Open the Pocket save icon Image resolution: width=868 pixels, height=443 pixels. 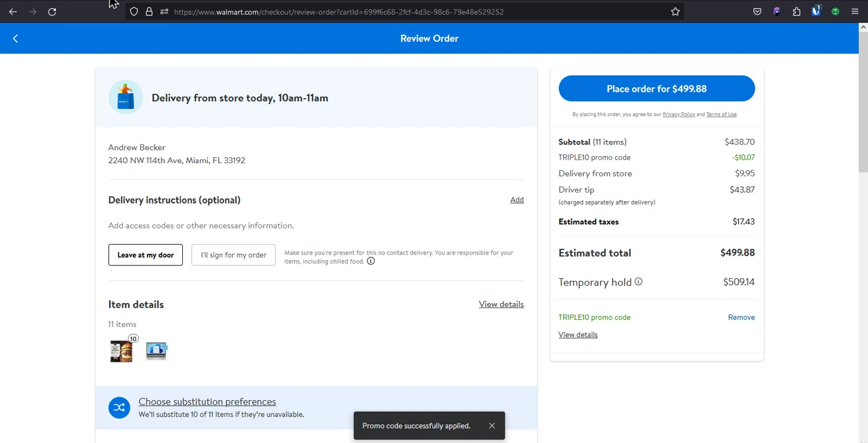point(757,12)
